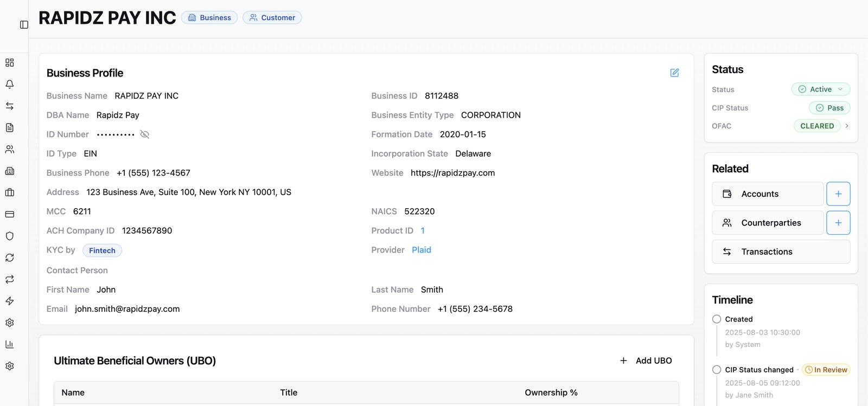This screenshot has height=406, width=868.
Task: Click Add UBO button
Action: (646, 361)
